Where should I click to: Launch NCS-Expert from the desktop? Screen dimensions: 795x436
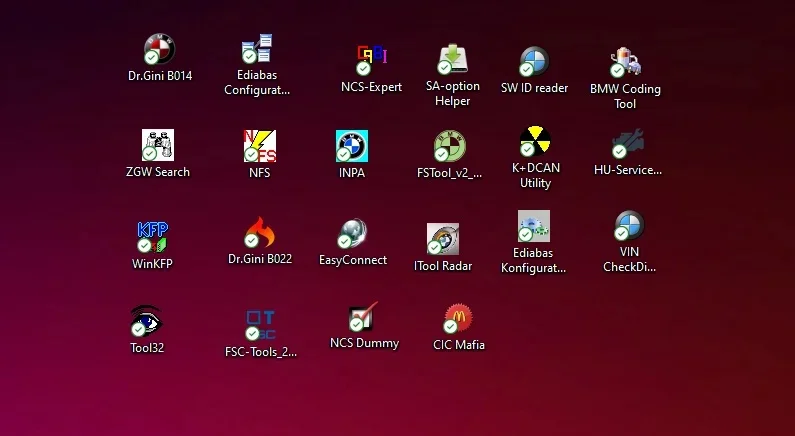click(x=372, y=60)
